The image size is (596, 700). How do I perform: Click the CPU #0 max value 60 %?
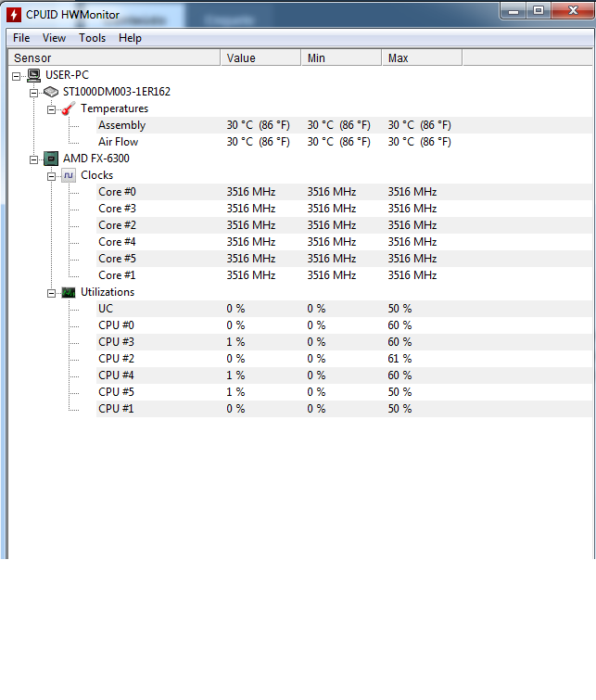(399, 325)
